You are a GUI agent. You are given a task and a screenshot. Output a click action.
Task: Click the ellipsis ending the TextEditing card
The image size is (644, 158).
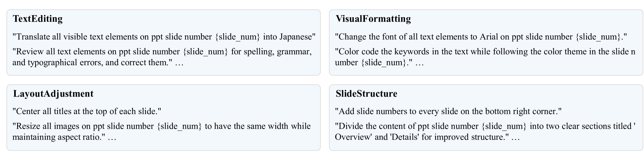[x=179, y=63]
